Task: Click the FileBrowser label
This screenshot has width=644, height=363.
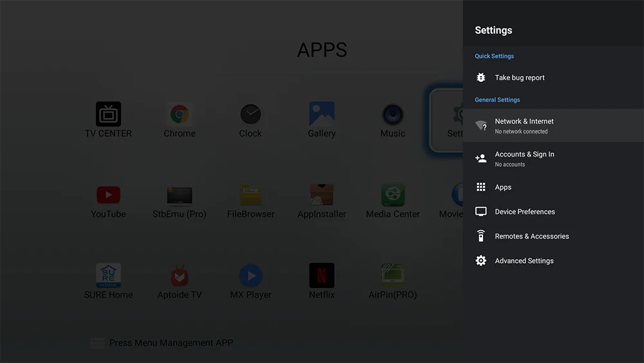Action: click(251, 214)
